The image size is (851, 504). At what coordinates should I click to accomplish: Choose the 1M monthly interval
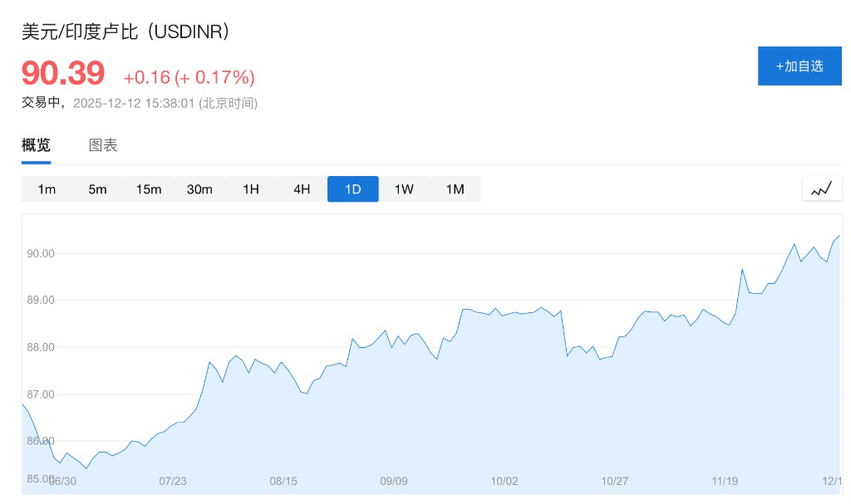(x=455, y=189)
